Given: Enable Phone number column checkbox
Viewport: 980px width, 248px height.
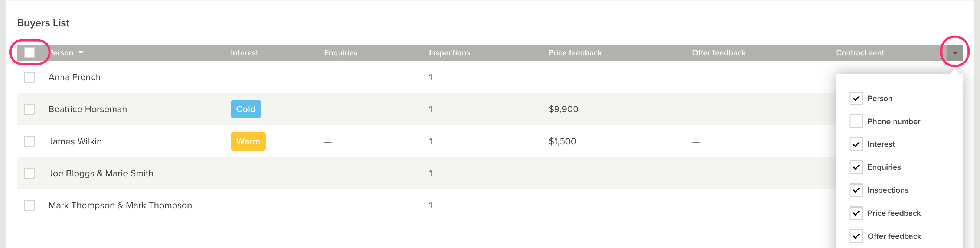Looking at the screenshot, I should point(856,121).
